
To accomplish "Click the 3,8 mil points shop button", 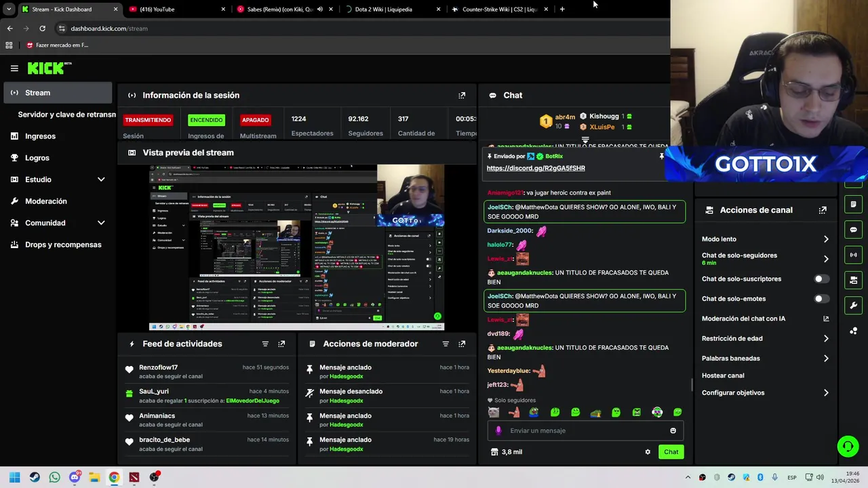I will (x=507, y=452).
